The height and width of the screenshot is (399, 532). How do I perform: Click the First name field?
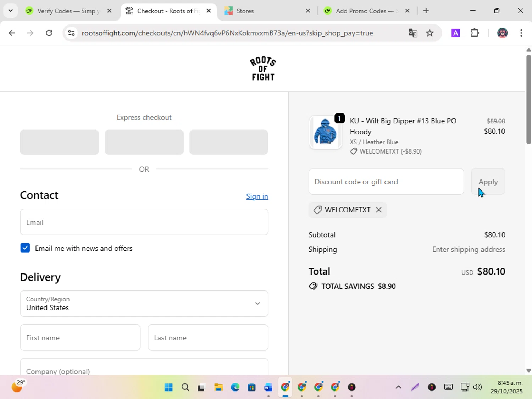coord(80,338)
